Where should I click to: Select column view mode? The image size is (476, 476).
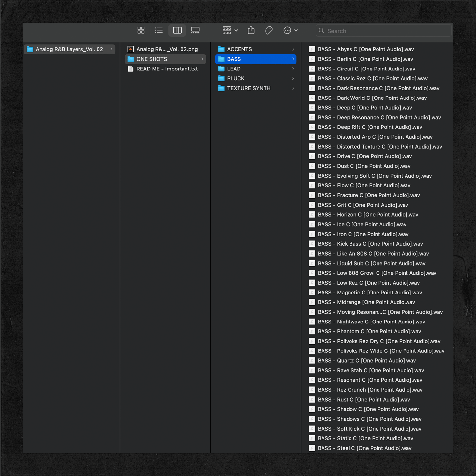[177, 30]
